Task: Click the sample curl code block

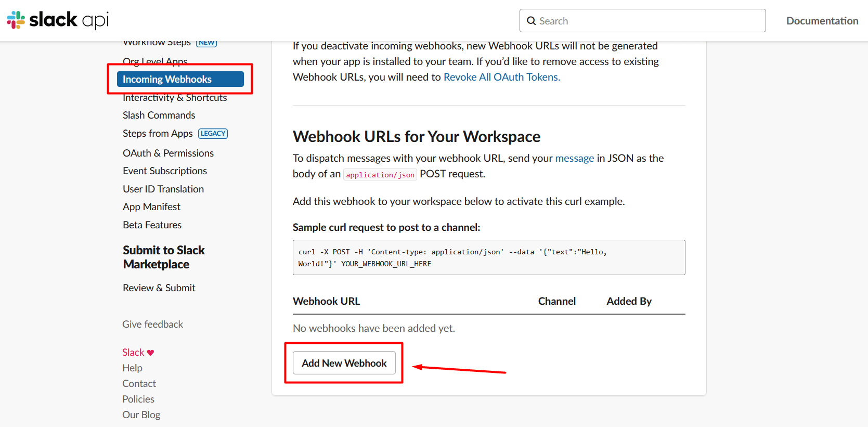Action: coord(488,257)
